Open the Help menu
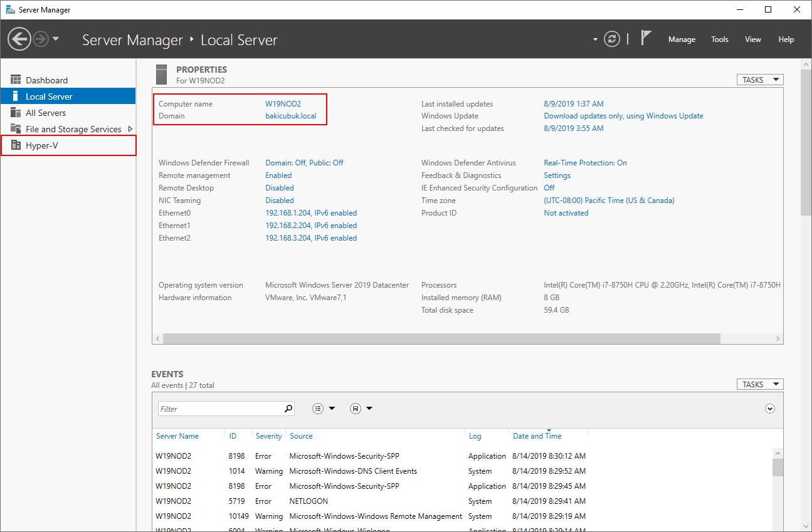812x532 pixels. click(786, 39)
